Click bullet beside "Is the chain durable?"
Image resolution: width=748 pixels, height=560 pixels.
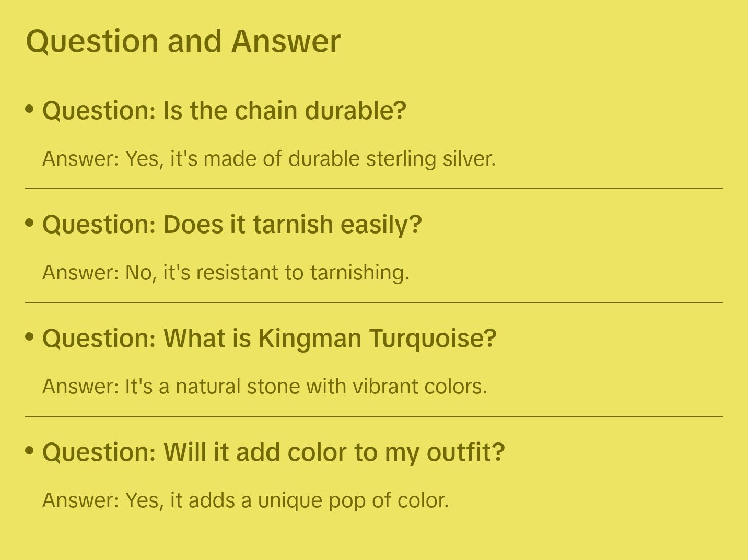tap(30, 109)
